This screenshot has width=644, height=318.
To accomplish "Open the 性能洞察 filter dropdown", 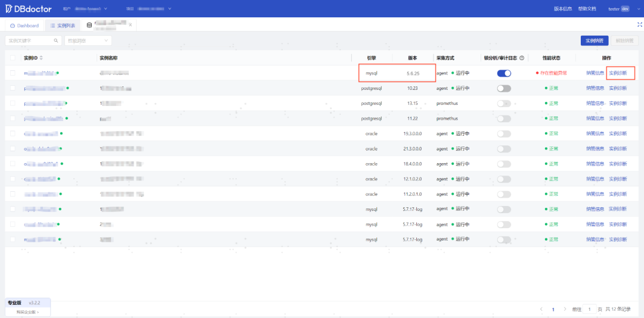I will point(88,40).
